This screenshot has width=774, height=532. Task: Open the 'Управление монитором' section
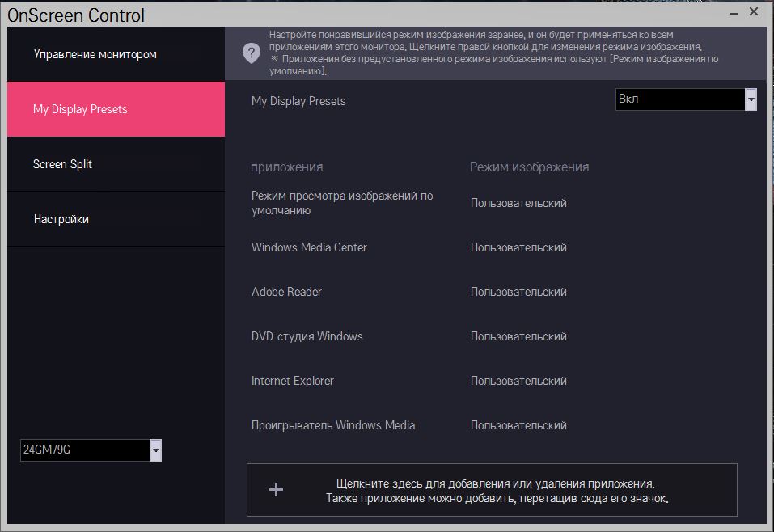pos(95,54)
